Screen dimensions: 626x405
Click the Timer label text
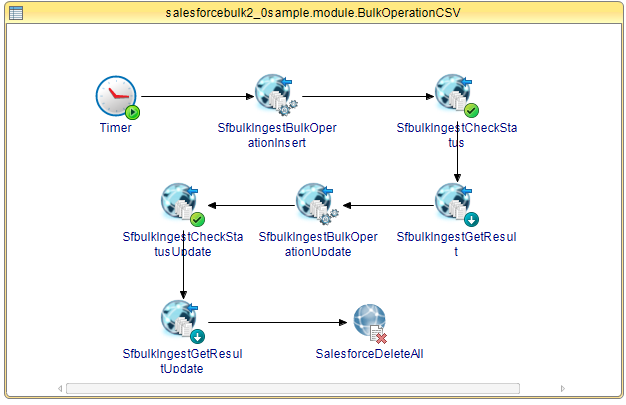[x=115, y=128]
